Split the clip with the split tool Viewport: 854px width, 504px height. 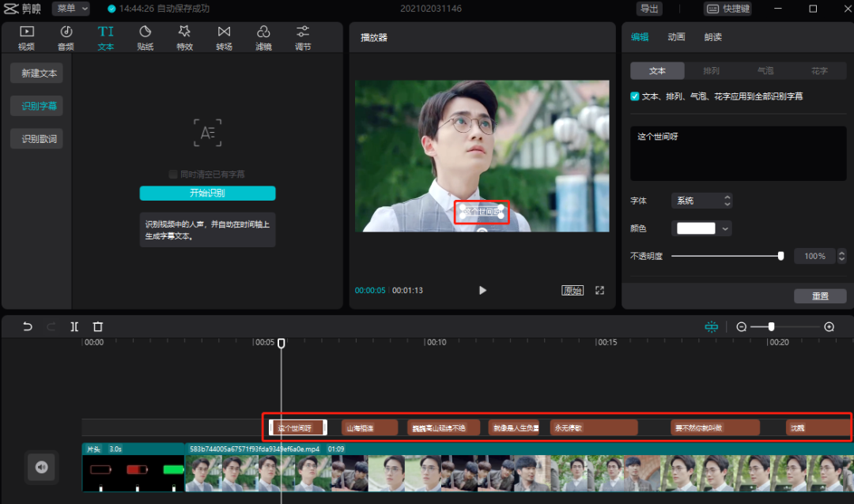click(x=74, y=326)
